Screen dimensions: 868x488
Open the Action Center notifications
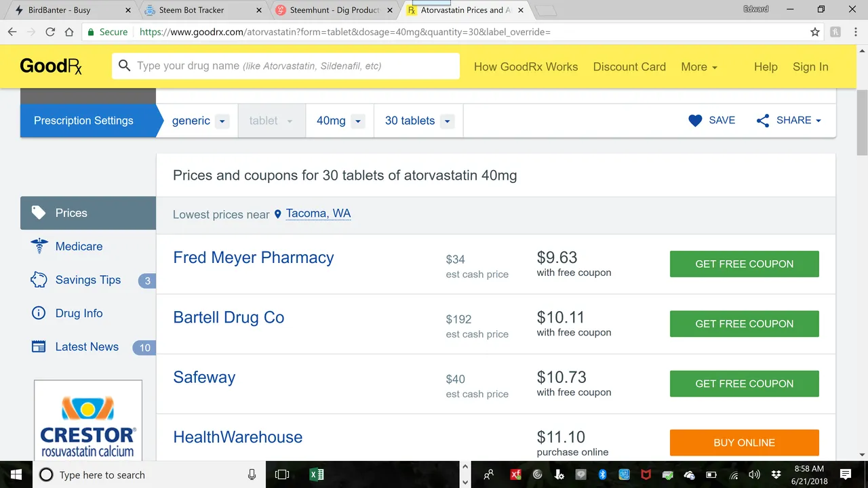(x=846, y=474)
